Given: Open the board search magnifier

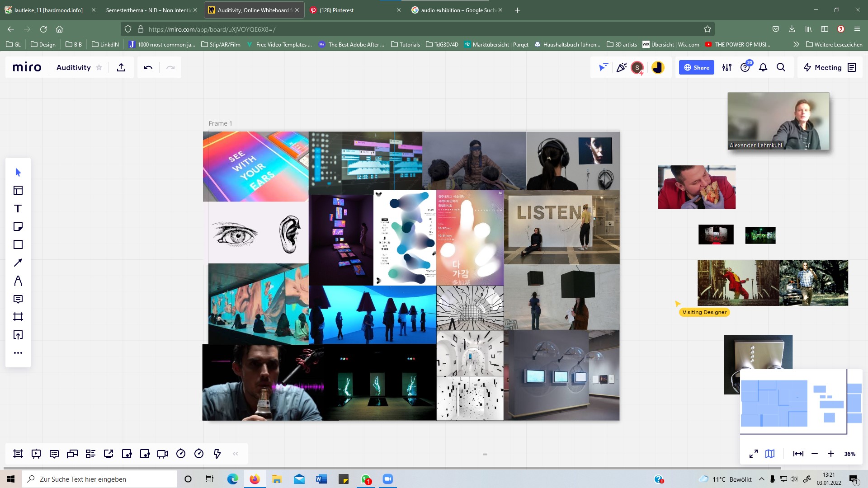Looking at the screenshot, I should (781, 67).
